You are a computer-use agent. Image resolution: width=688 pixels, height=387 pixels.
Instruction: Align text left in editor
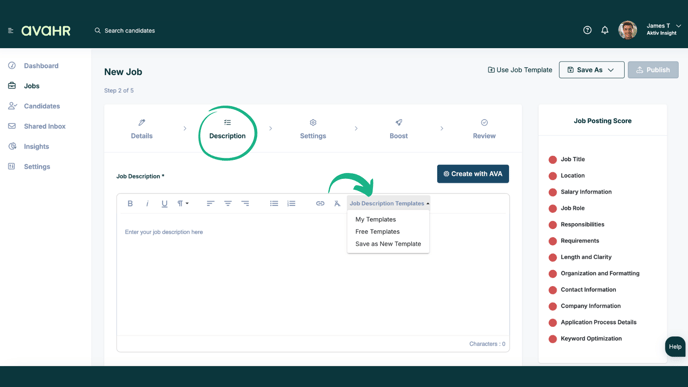click(211, 204)
